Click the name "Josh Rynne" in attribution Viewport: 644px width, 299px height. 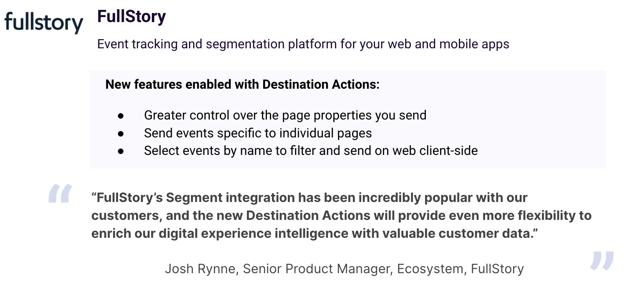[200, 269]
